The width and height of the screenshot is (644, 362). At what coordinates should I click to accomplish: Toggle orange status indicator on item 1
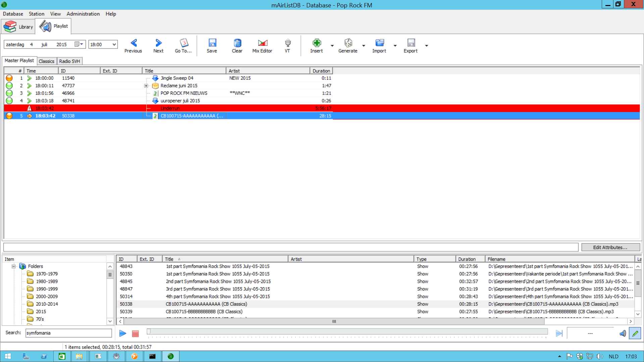click(8, 78)
